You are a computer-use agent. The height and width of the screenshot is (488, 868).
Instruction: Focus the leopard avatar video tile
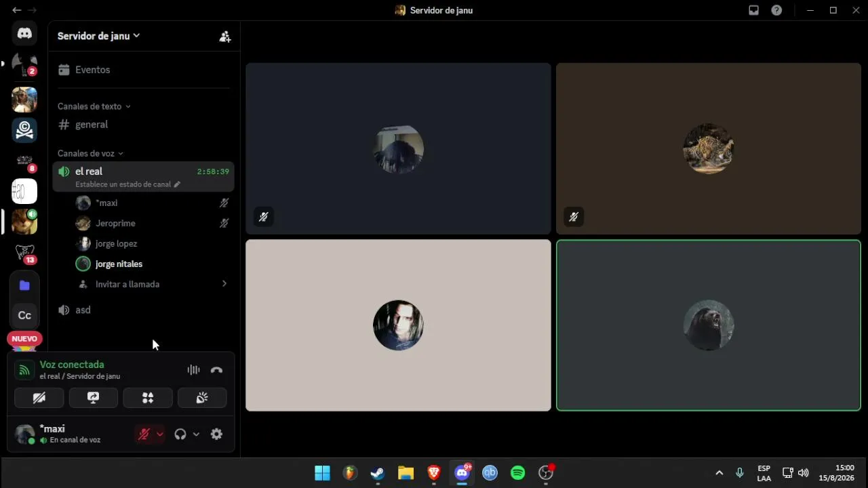708,148
